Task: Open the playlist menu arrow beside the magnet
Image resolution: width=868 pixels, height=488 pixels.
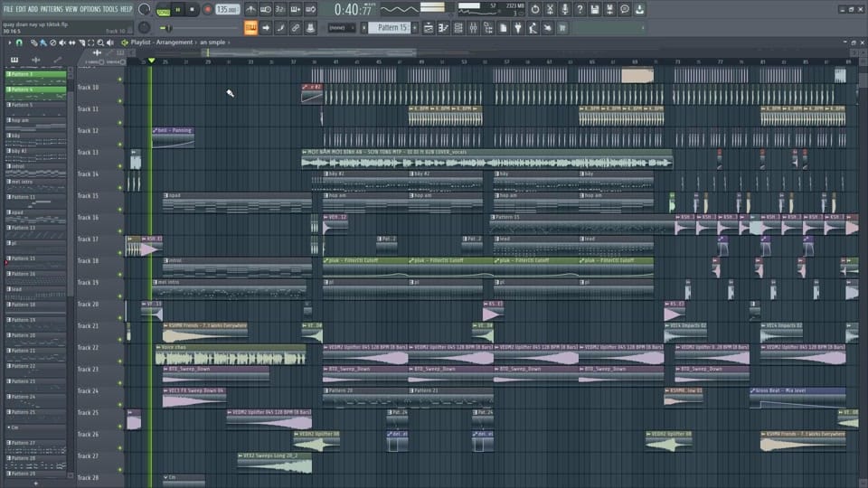Action: pyautogui.click(x=9, y=42)
